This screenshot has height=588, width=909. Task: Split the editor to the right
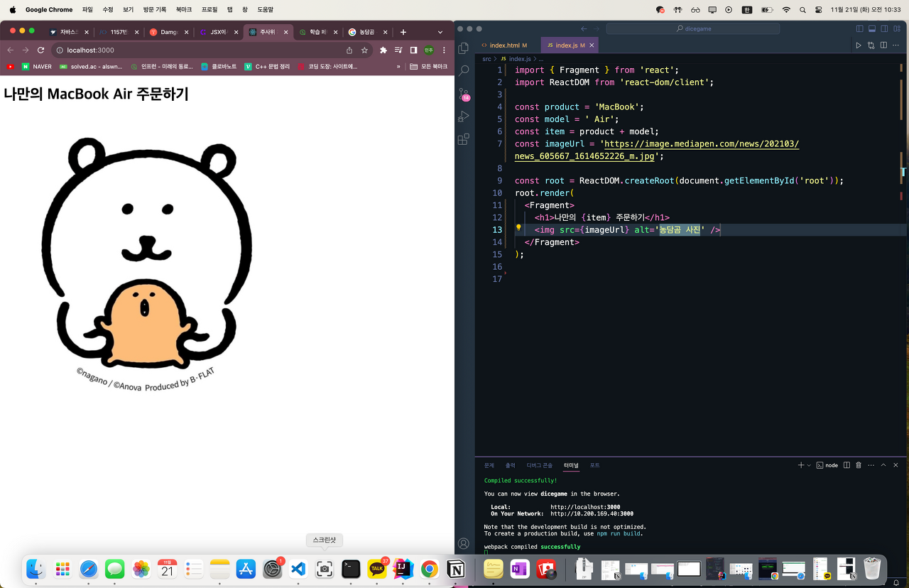pyautogui.click(x=883, y=45)
